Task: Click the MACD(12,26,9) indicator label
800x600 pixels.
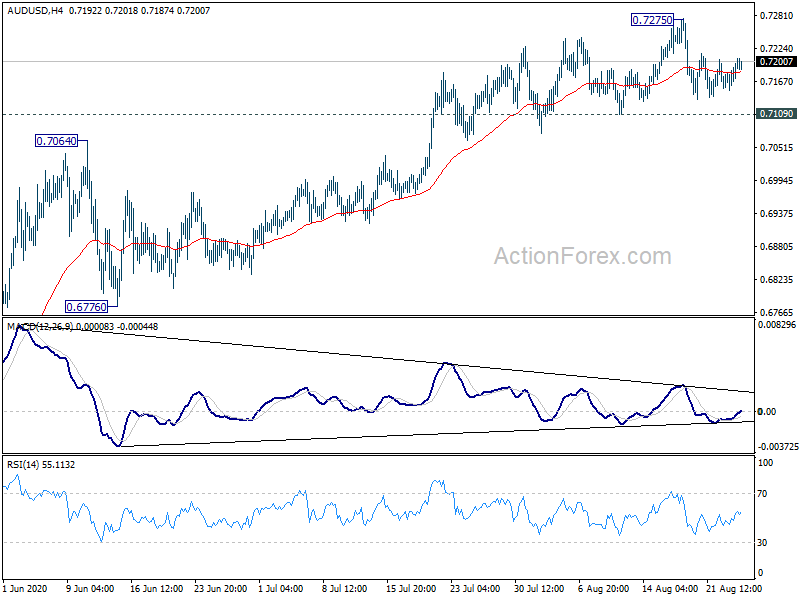Action: 40,327
